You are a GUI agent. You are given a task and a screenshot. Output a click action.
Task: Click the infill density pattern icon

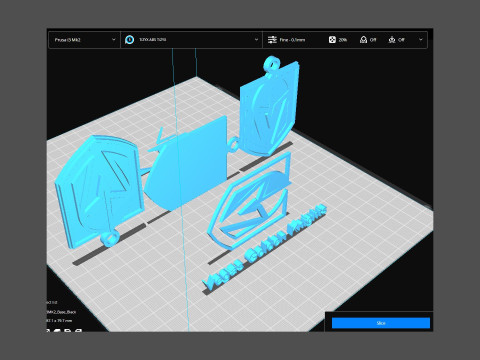coord(332,40)
